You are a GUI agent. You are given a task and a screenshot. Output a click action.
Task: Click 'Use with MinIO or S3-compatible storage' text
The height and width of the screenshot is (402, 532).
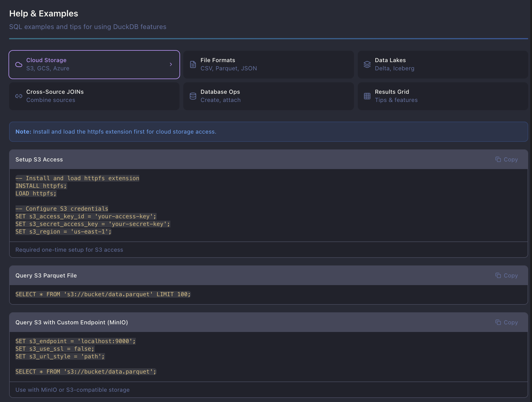[72, 390]
